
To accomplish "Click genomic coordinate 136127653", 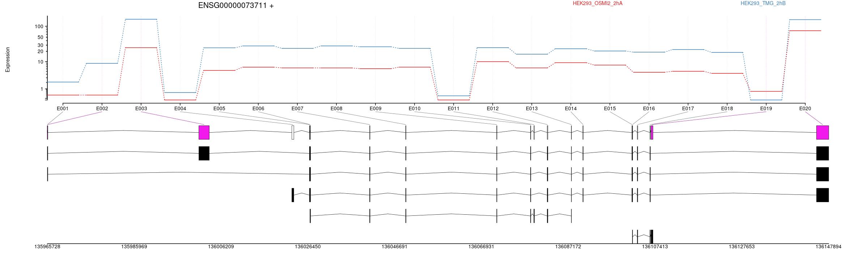I will [x=742, y=247].
